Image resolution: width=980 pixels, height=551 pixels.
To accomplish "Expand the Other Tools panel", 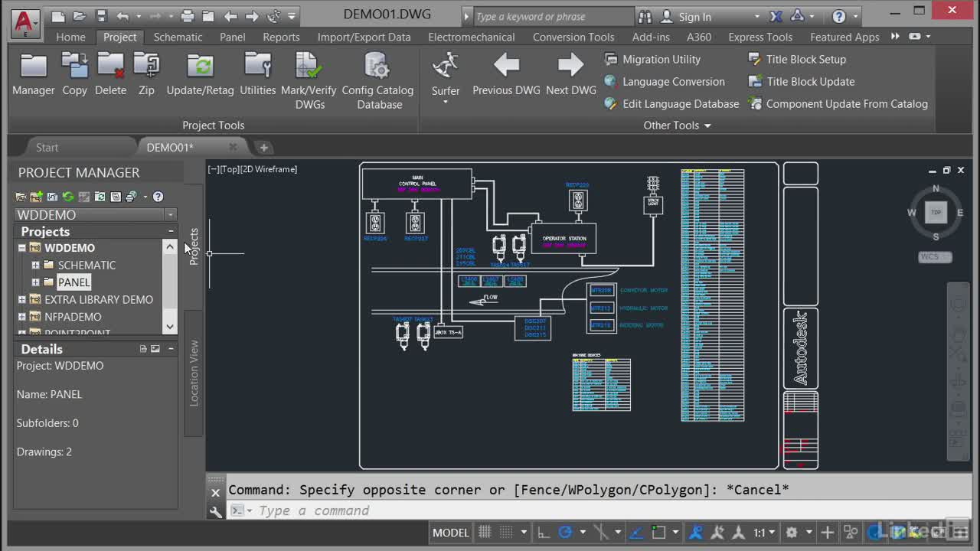I will click(x=677, y=125).
